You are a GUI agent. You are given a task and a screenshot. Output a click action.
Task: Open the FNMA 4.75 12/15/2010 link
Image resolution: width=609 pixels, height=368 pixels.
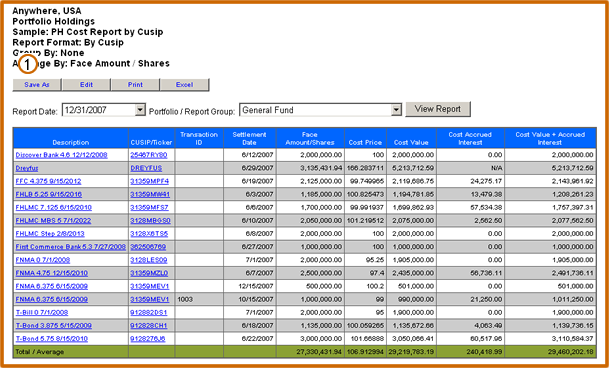click(x=52, y=274)
